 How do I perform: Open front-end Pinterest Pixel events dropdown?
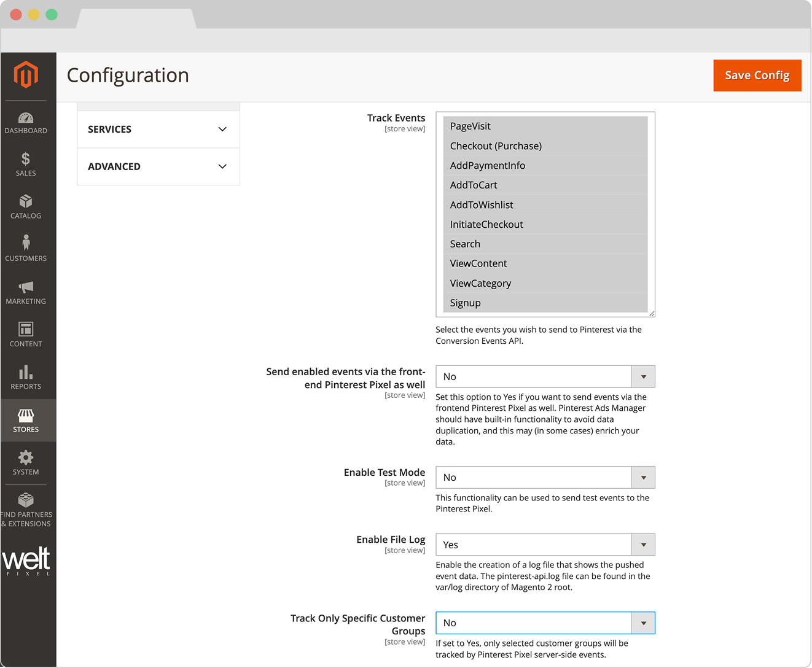coord(545,376)
